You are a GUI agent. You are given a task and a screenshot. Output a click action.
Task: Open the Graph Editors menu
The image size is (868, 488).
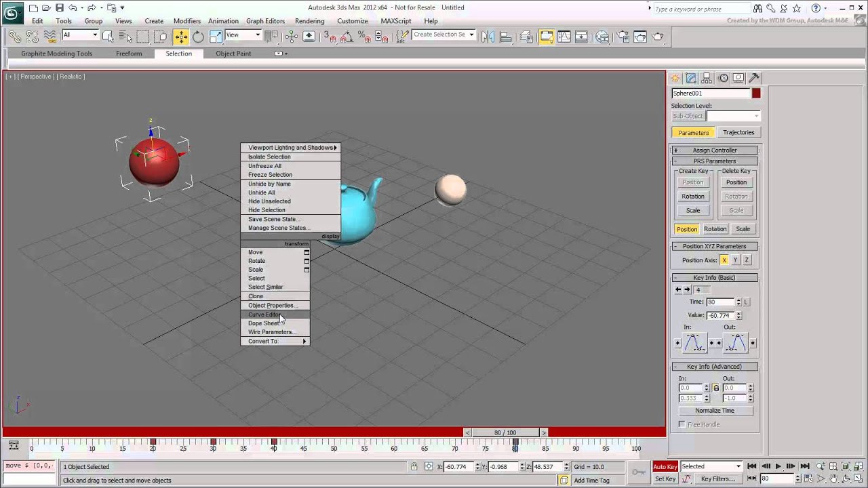(x=265, y=21)
